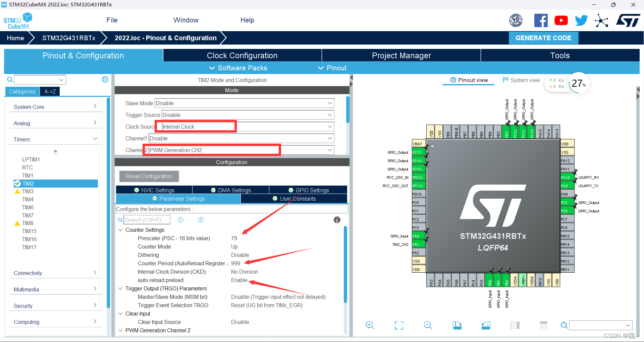Open the peripheral search combo box
644x342 pixels.
[40, 80]
